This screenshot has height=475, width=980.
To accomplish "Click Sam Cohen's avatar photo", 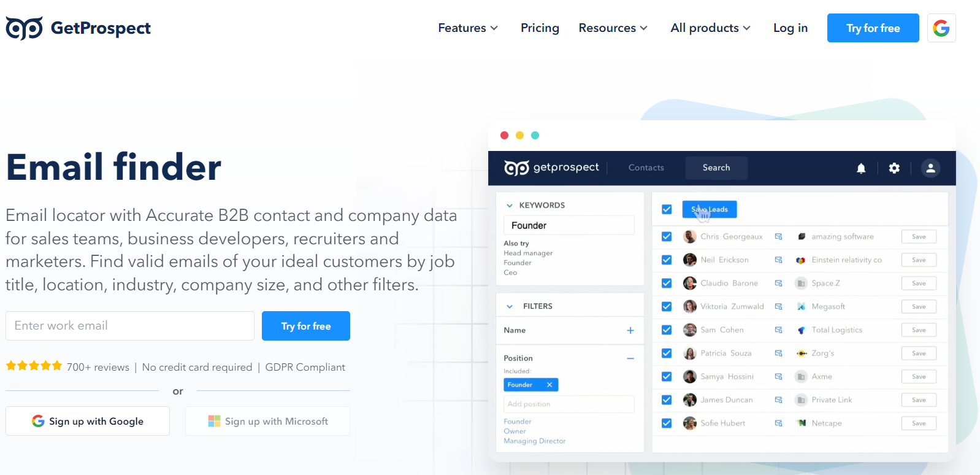I will tap(690, 330).
